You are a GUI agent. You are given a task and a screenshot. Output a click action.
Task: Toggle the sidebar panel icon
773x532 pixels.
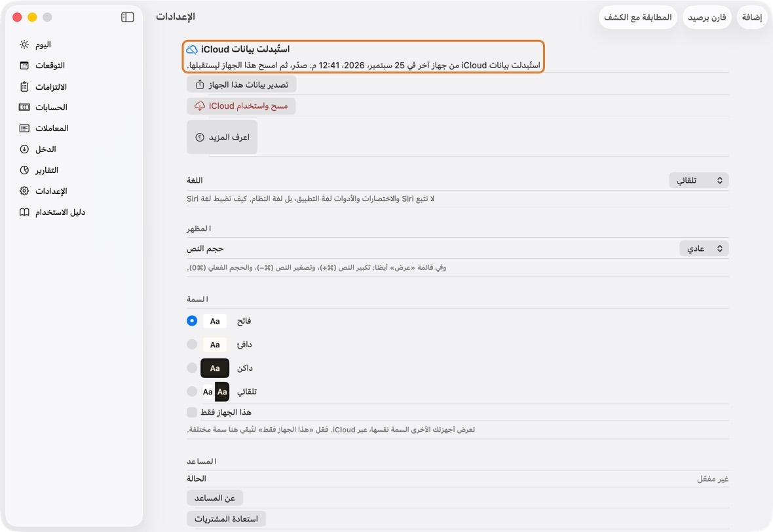pyautogui.click(x=127, y=17)
